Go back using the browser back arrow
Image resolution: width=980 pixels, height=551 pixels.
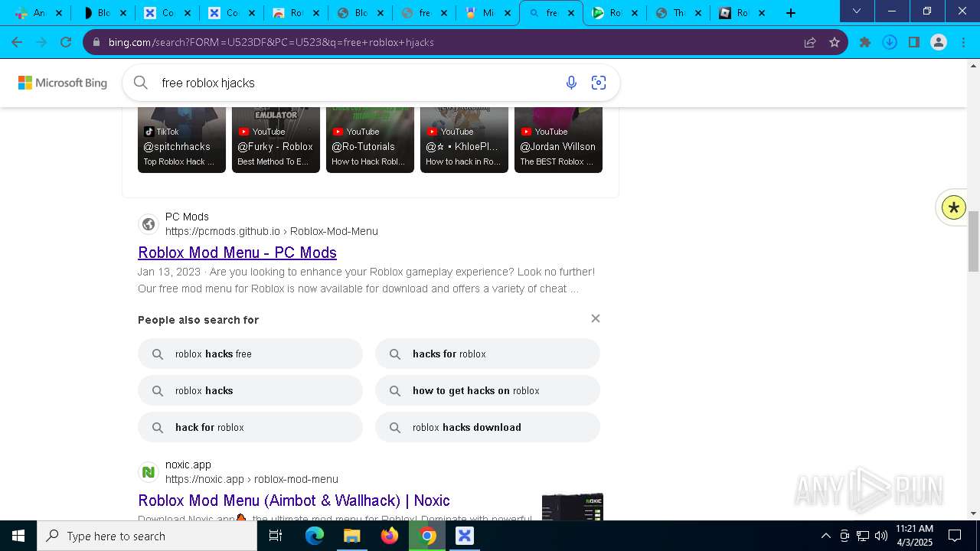point(17,43)
